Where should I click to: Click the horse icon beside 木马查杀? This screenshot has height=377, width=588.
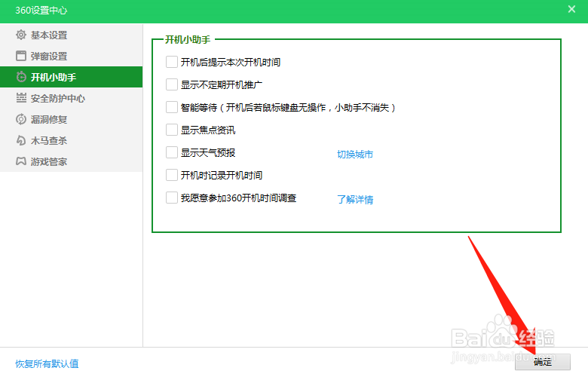[21, 140]
